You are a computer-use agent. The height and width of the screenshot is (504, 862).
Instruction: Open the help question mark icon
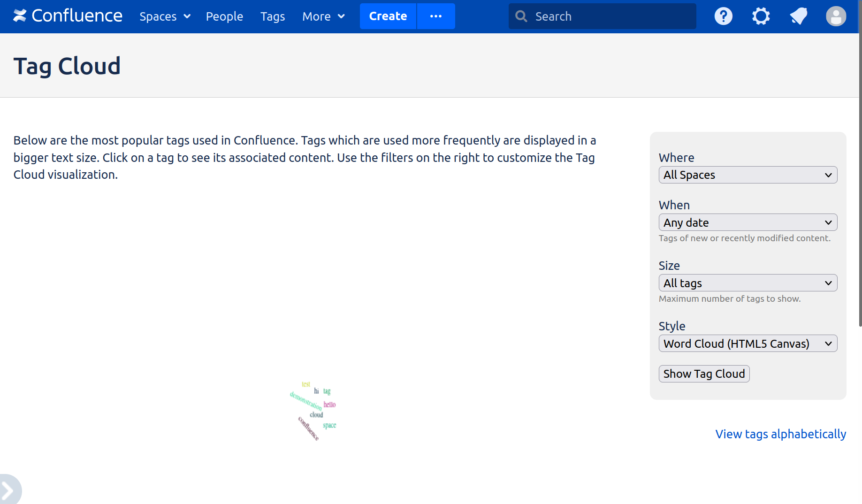(x=723, y=15)
